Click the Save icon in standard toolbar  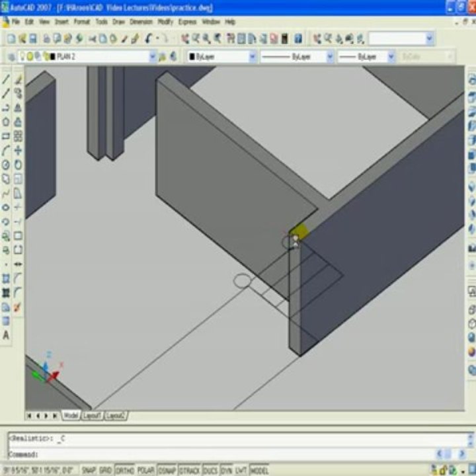pos(33,38)
